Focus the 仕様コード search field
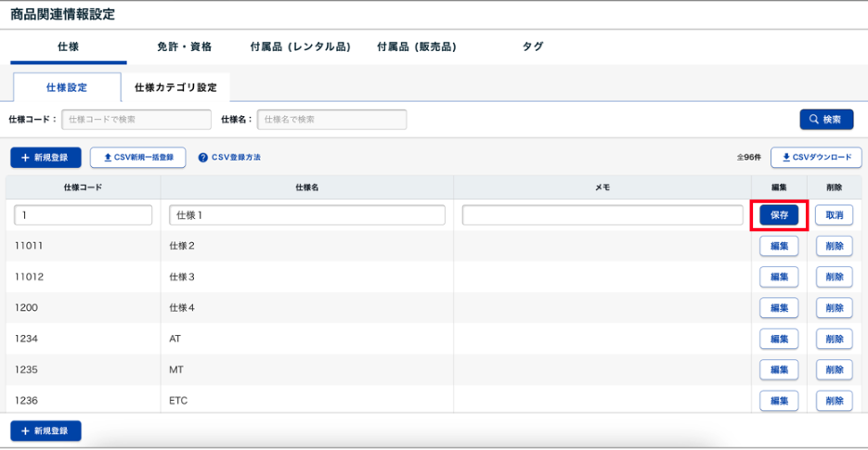 click(x=136, y=120)
